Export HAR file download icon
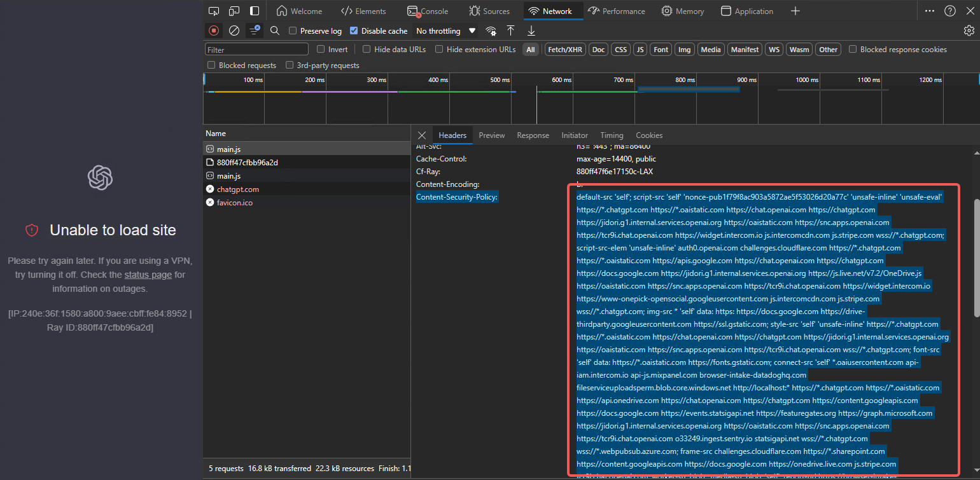Screen dimensions: 980x480 coord(531,31)
